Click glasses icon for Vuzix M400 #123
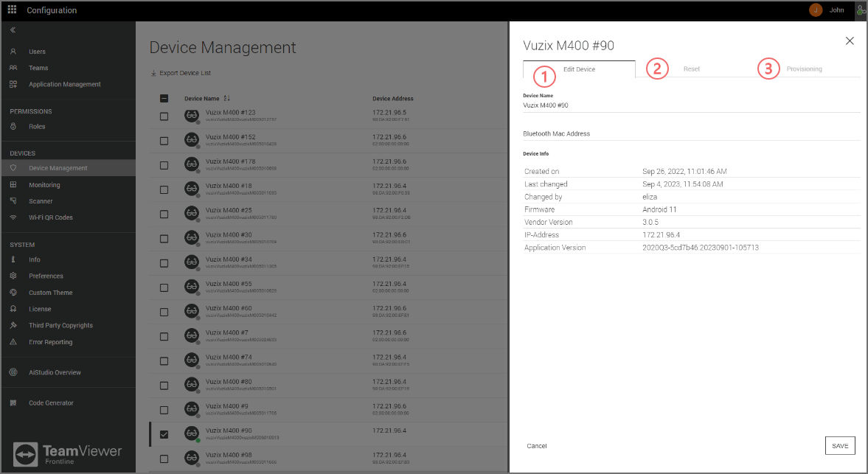Image resolution: width=868 pixels, height=474 pixels. [x=192, y=116]
